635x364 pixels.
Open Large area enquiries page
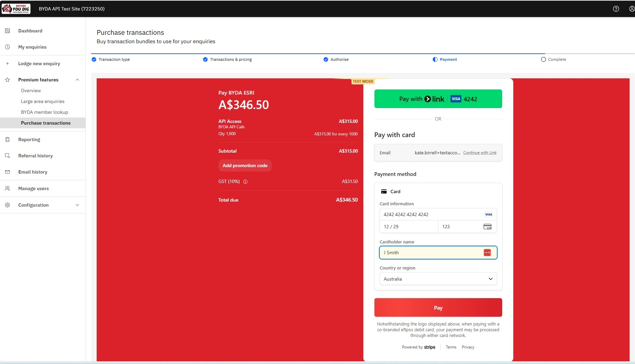43,101
